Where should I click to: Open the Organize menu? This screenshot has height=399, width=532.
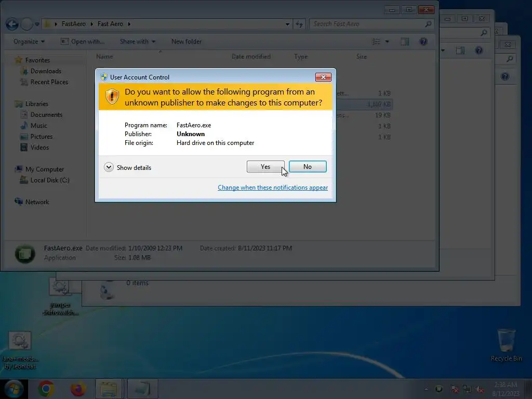point(29,42)
